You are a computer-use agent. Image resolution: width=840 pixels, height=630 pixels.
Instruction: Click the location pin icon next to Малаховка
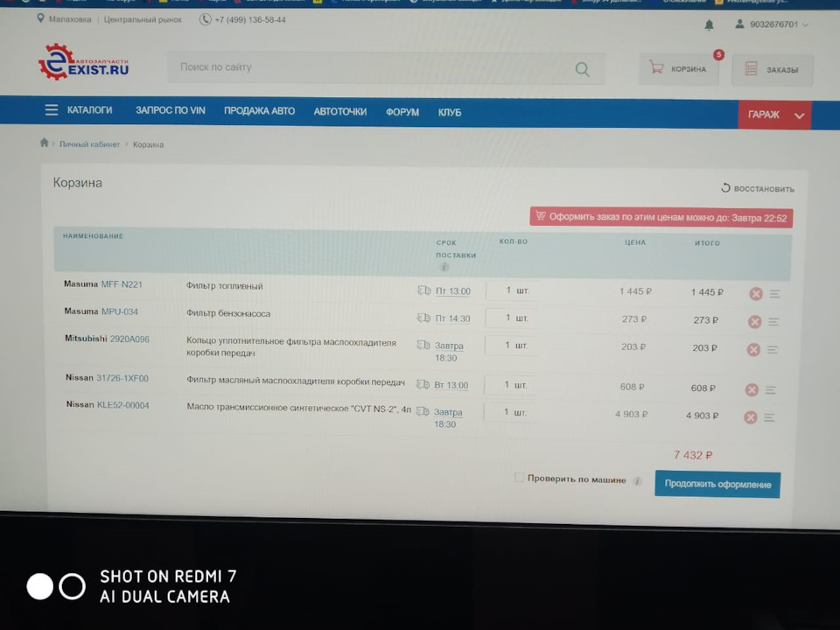click(x=40, y=18)
